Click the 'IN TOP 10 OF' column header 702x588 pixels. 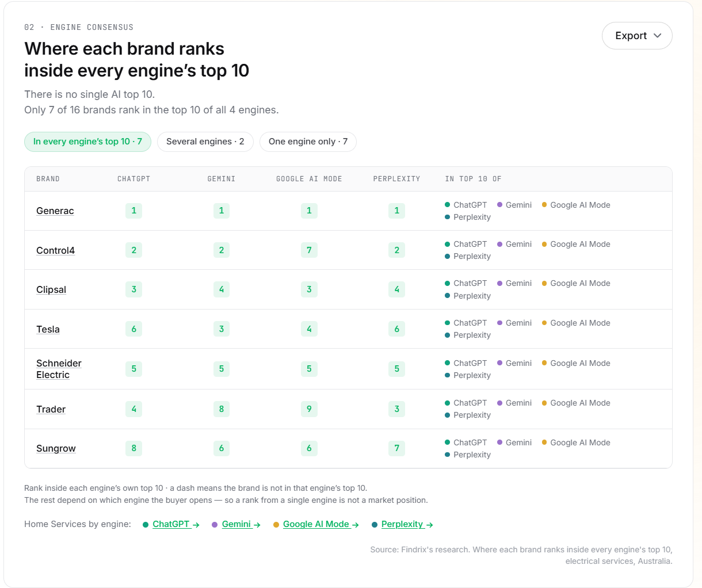click(473, 179)
